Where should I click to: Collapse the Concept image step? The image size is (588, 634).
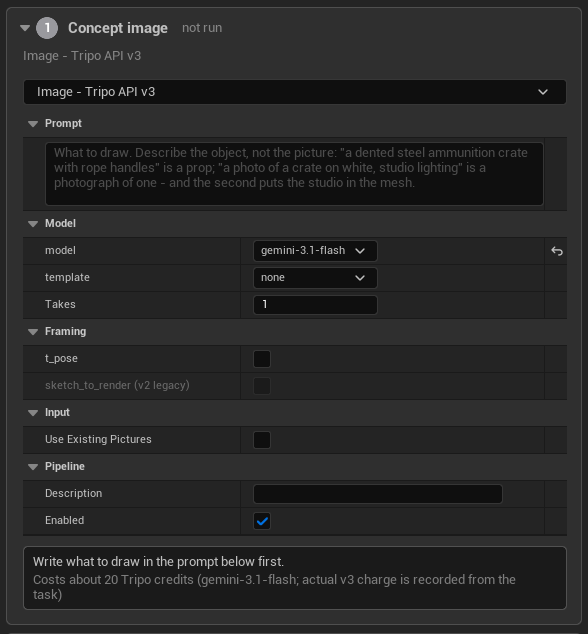25,28
